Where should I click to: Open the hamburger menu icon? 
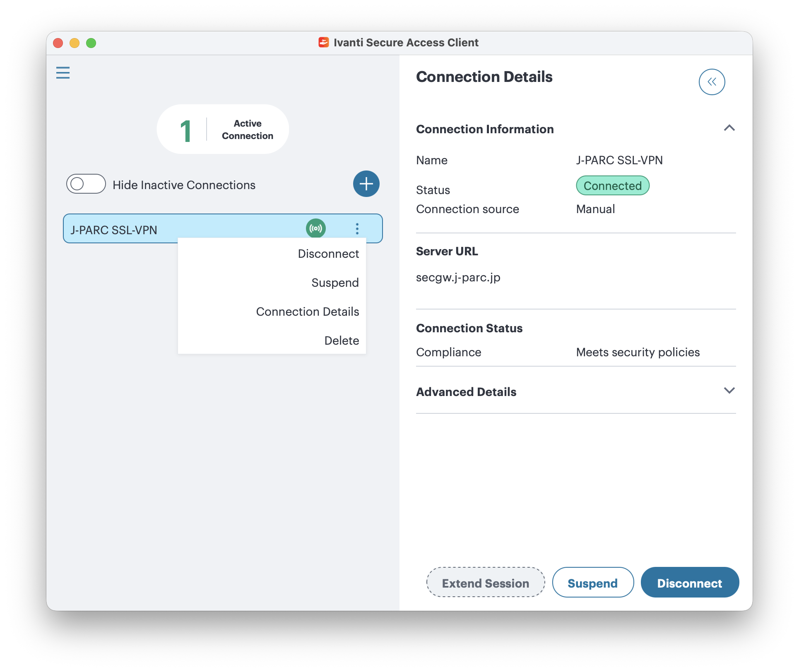point(63,73)
